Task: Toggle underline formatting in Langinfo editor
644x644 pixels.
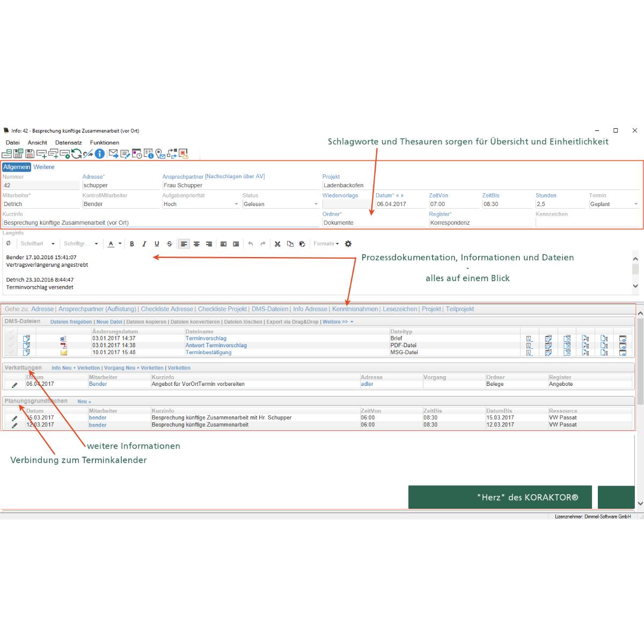Action: point(157,244)
